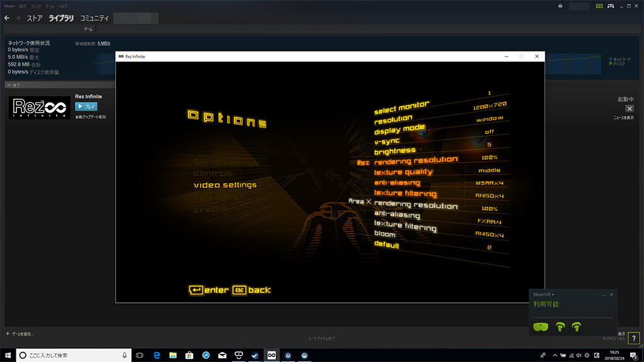This screenshot has width=644, height=362.
Task: Click the ESC back prompt
Action: (252, 290)
